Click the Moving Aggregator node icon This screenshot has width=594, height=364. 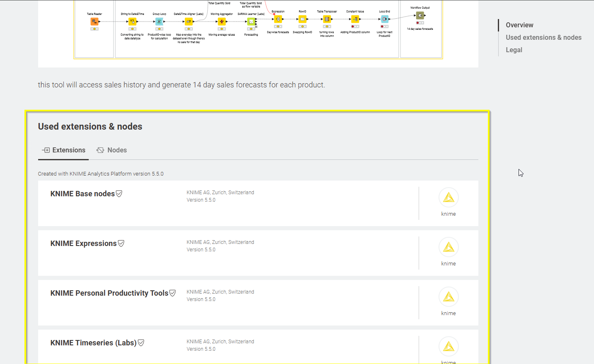(x=222, y=22)
